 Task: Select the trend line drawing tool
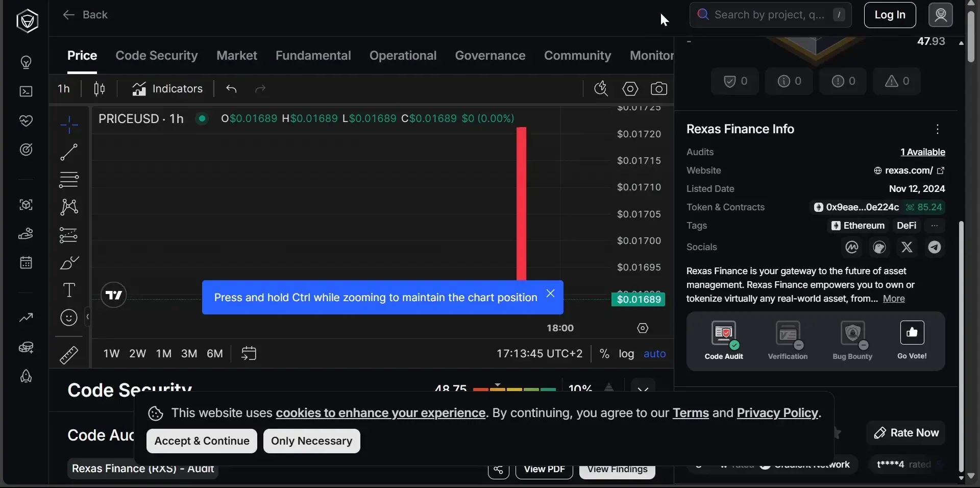pos(69,152)
